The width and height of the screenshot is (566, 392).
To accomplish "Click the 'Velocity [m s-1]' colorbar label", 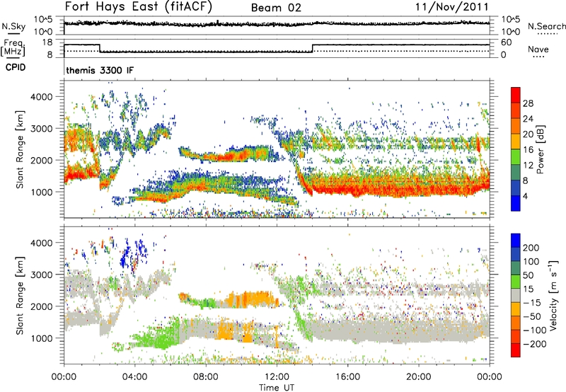I will (x=553, y=295).
